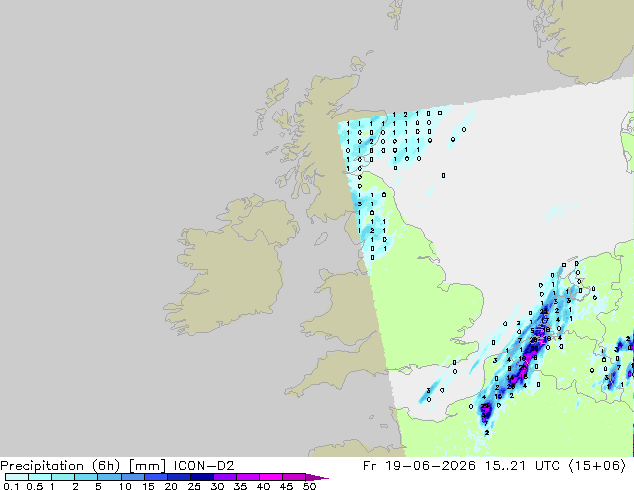Click the date 'Fr 19-06-2026'
Image resolution: width=634 pixels, height=490 pixels.
[x=419, y=466]
